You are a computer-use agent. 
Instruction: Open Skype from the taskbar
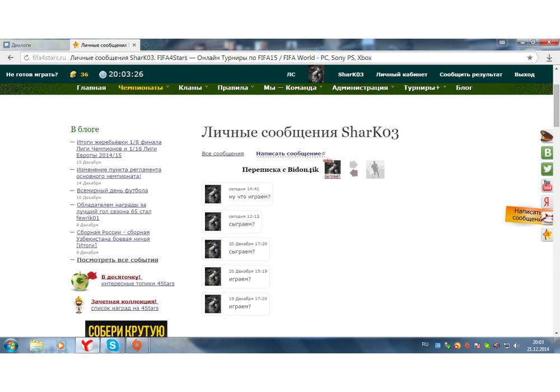[x=113, y=346]
